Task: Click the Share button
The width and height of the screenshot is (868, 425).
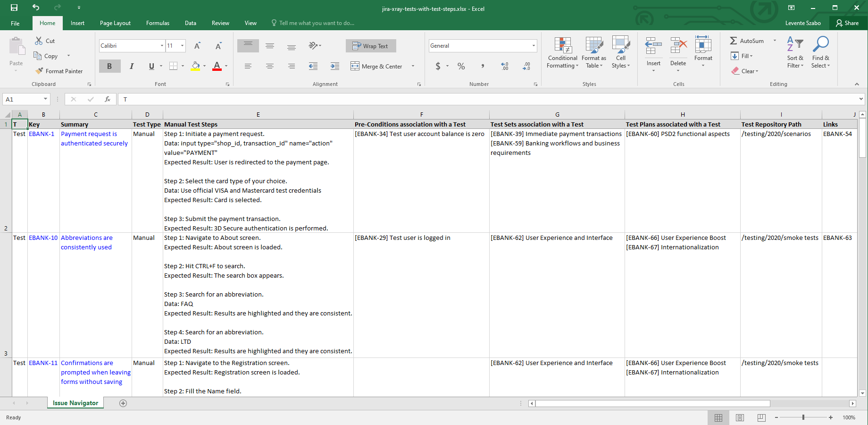Action: (847, 23)
